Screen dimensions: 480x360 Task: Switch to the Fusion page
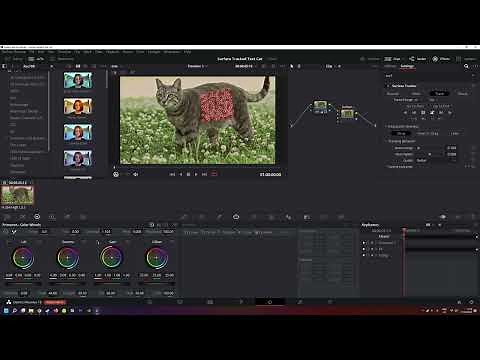tap(241, 302)
